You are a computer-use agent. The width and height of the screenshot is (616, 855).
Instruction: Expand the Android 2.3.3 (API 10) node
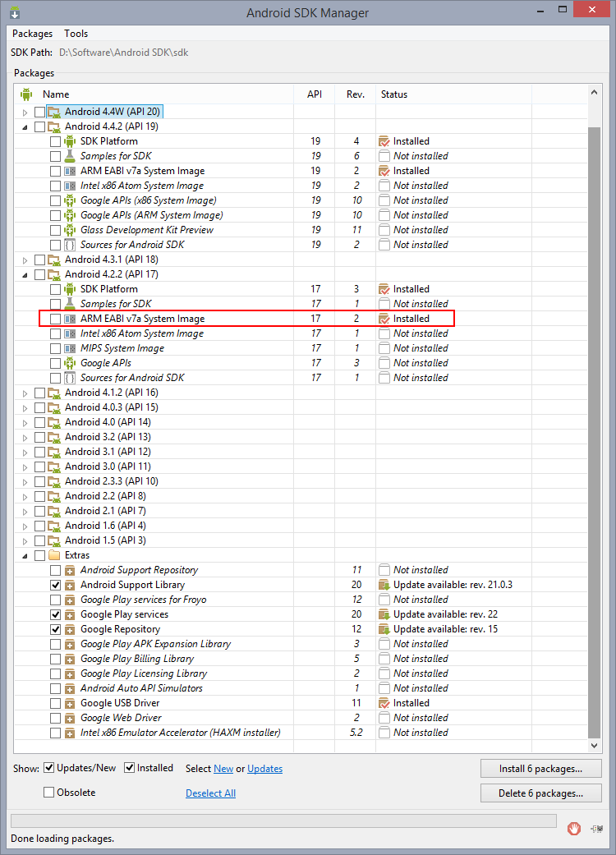pyautogui.click(x=25, y=481)
